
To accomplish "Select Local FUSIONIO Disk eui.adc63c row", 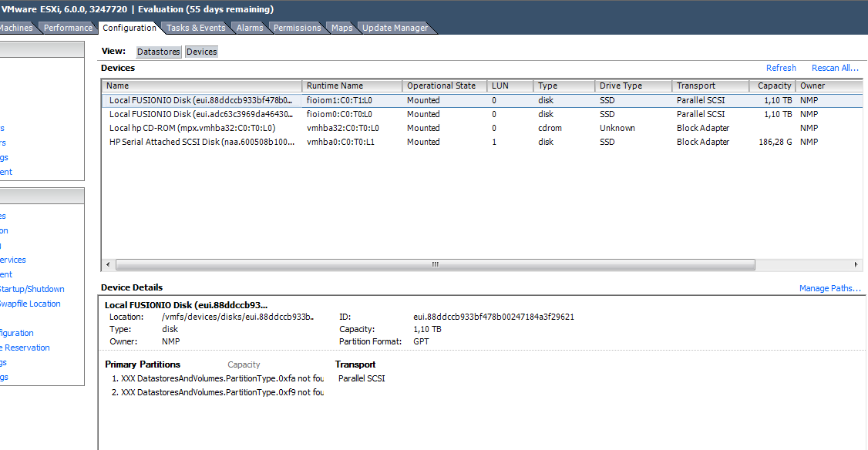I will pyautogui.click(x=482, y=114).
